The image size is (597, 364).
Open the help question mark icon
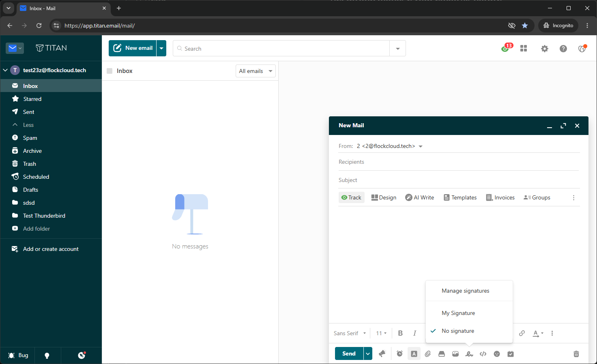pos(563,49)
